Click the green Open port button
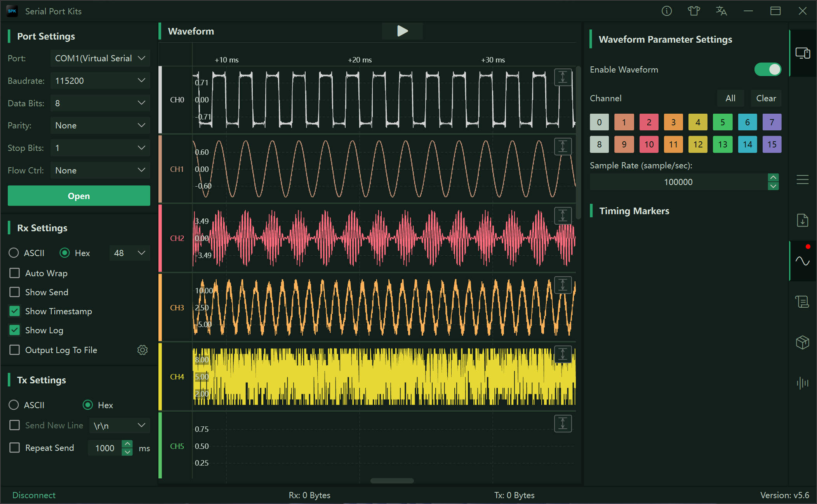The height and width of the screenshot is (504, 817). 79,196
